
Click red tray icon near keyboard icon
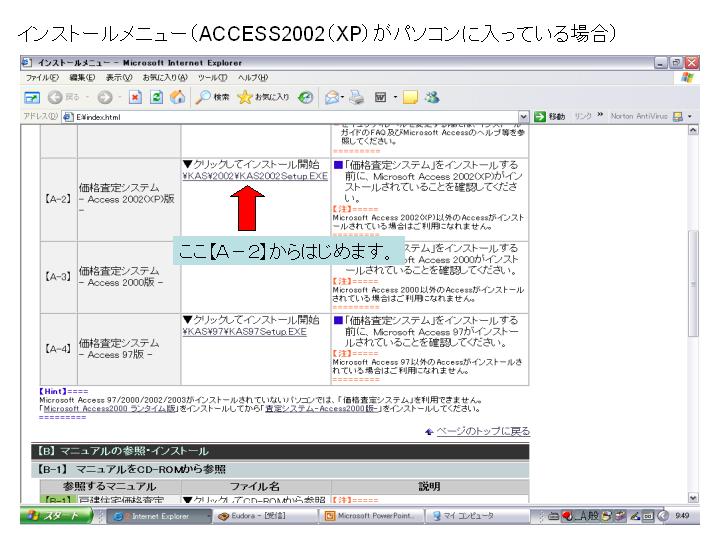(568, 516)
